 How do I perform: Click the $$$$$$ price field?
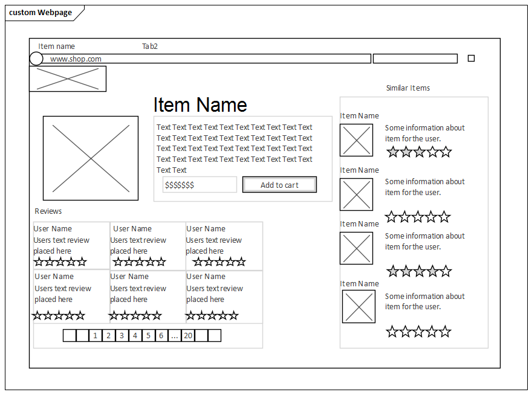[199, 184]
